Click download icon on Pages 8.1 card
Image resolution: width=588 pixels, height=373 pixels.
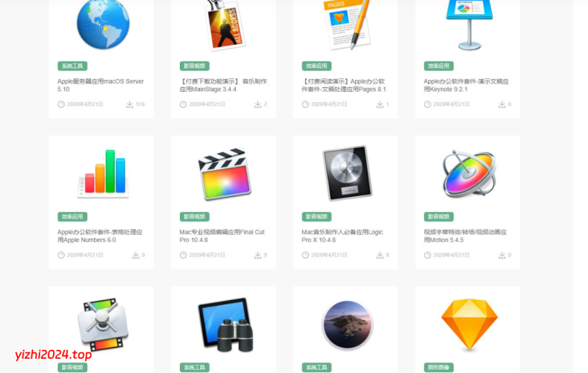380,104
